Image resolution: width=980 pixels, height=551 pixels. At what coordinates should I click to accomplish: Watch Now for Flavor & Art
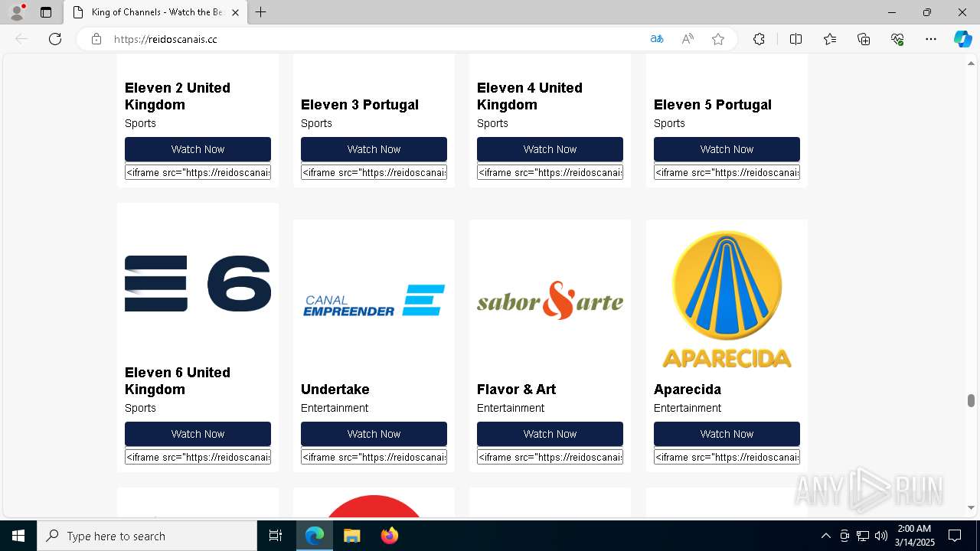[x=550, y=434]
